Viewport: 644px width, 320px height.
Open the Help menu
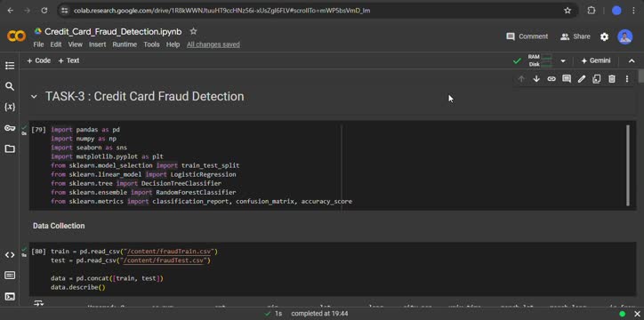[173, 44]
